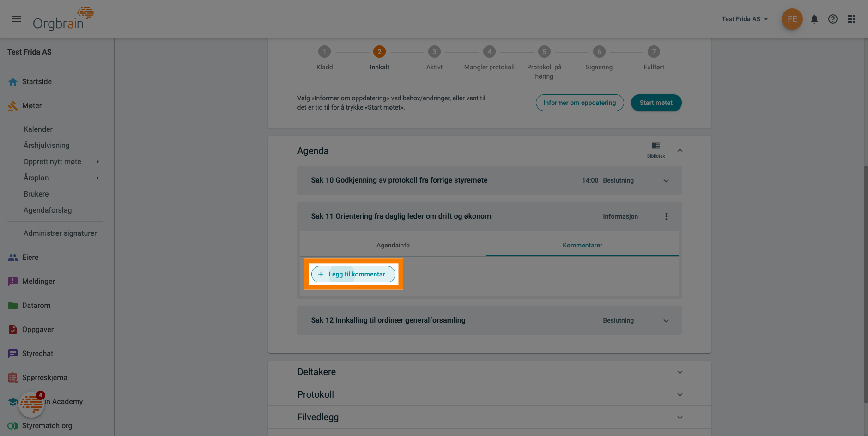
Task: Open the three-dot menu for Sak 11
Action: [x=666, y=216]
